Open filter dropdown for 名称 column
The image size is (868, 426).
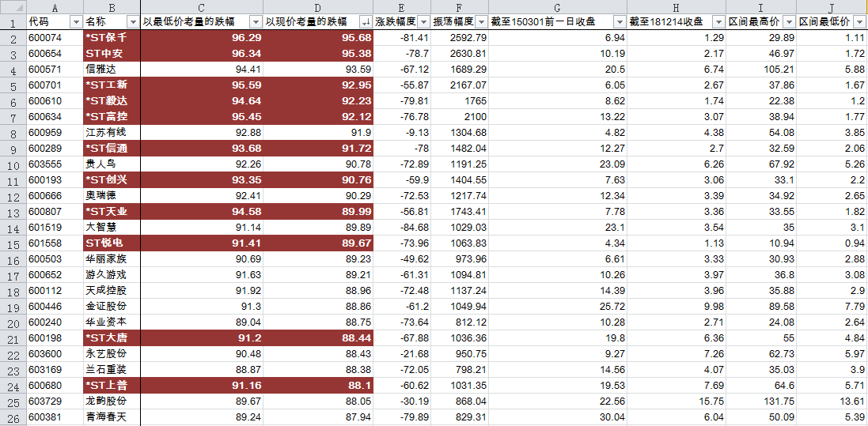click(133, 22)
